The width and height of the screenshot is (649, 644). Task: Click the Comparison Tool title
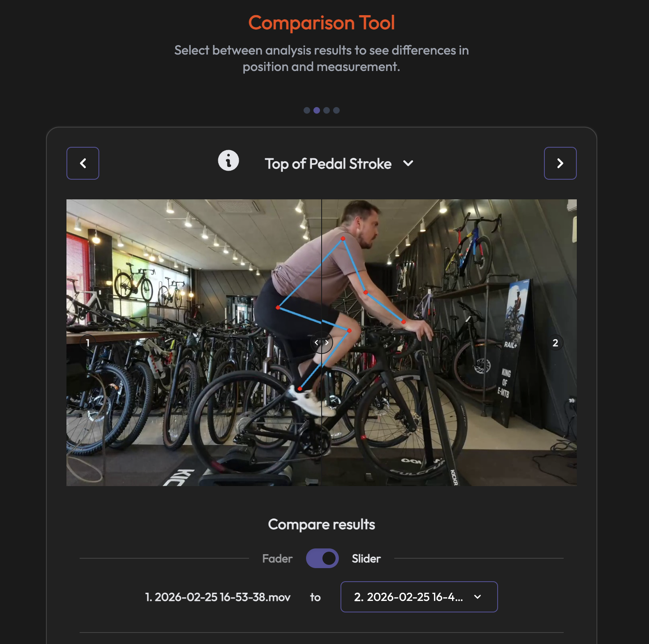coord(322,23)
